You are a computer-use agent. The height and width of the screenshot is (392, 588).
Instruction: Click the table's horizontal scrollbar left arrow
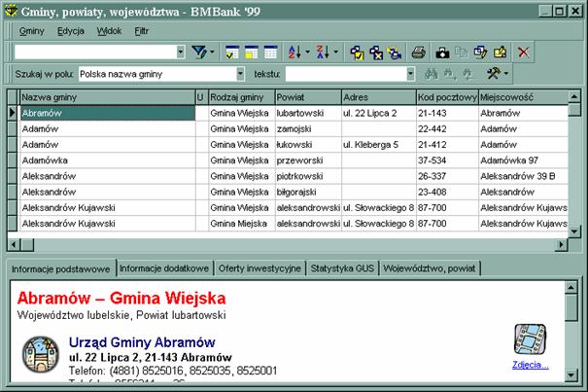14,245
